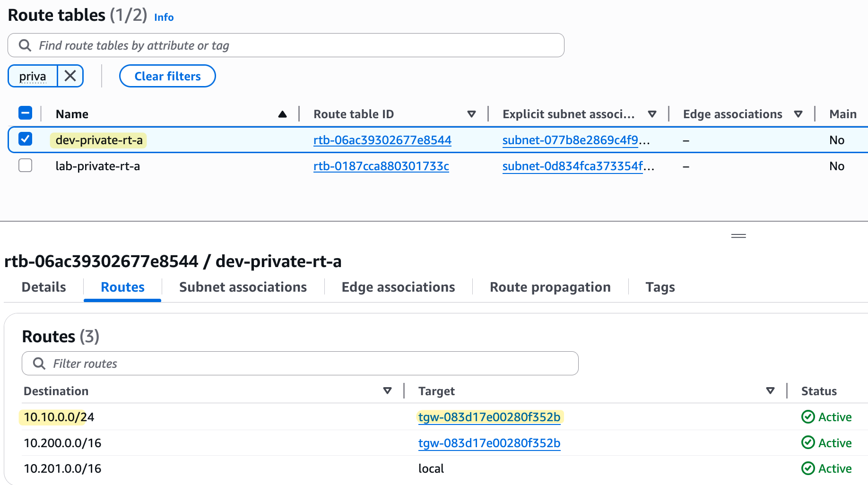Toggle the select-all header checkbox

click(x=25, y=113)
